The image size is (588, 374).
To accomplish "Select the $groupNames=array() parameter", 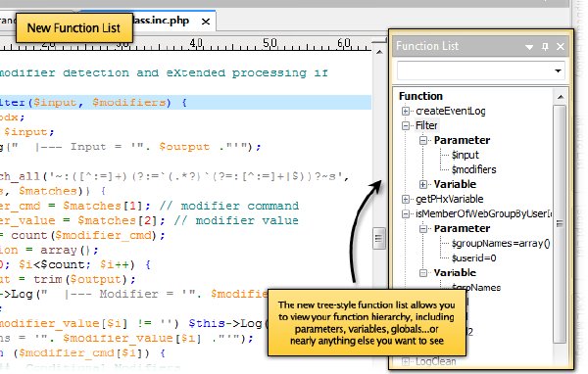I will [x=501, y=244].
